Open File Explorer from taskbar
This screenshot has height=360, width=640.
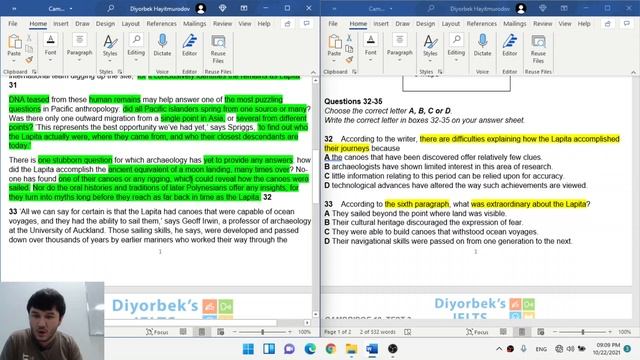[351, 349]
